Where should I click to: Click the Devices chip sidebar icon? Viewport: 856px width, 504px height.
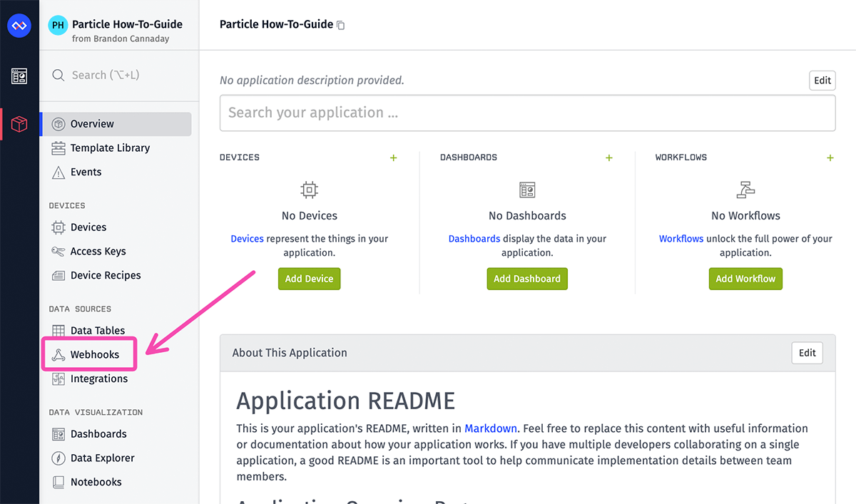pyautogui.click(x=58, y=227)
